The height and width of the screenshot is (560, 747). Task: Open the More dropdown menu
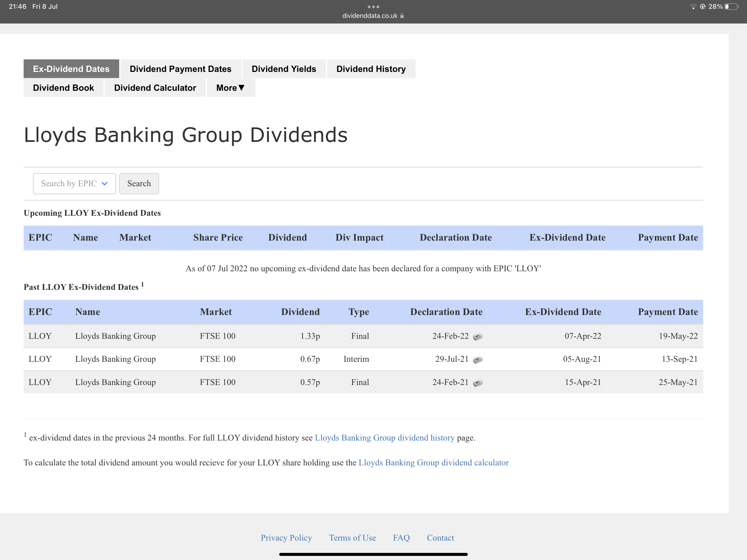coord(230,88)
